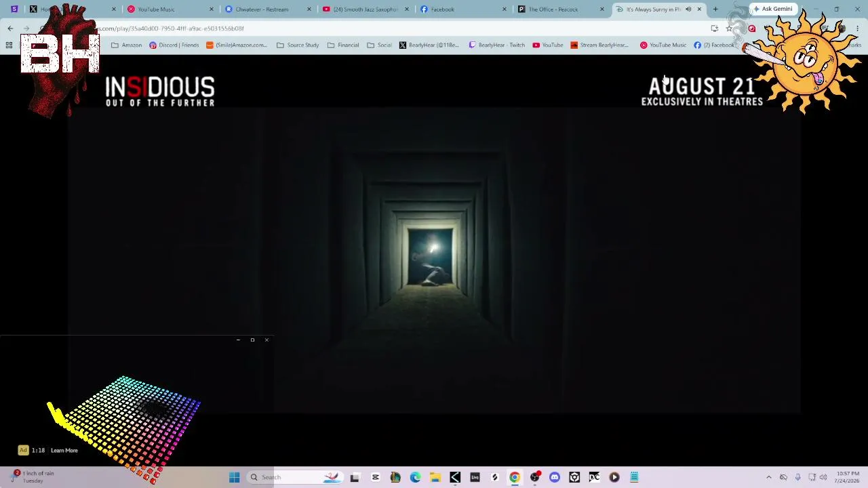Screen dimensions: 868x488
Task: Open the clock and date panel
Action: (x=848, y=477)
